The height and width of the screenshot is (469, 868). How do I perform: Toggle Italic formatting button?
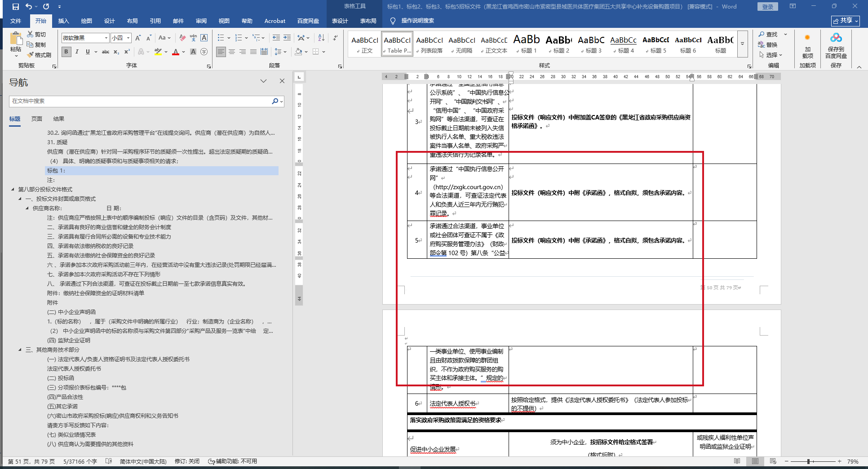pyautogui.click(x=77, y=52)
